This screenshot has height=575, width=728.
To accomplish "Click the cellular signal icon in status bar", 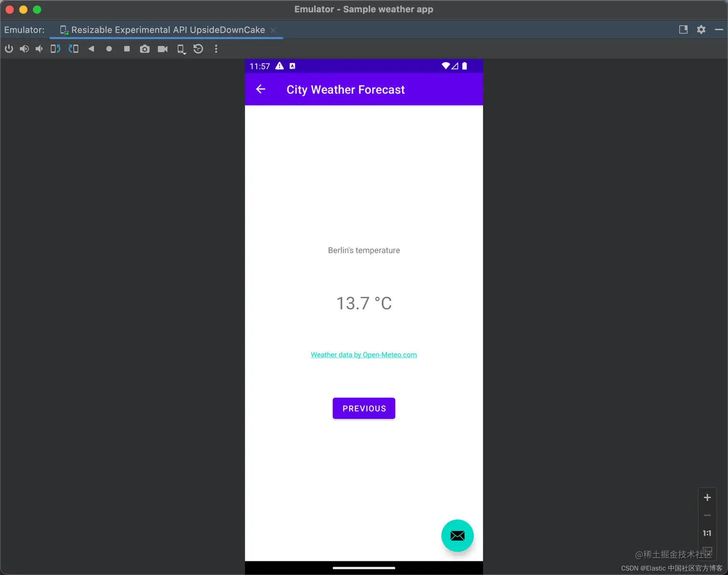I will point(455,66).
